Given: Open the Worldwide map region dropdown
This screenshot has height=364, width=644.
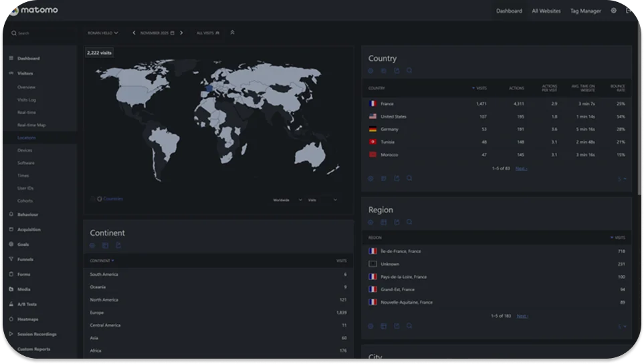Looking at the screenshot, I should [288, 200].
